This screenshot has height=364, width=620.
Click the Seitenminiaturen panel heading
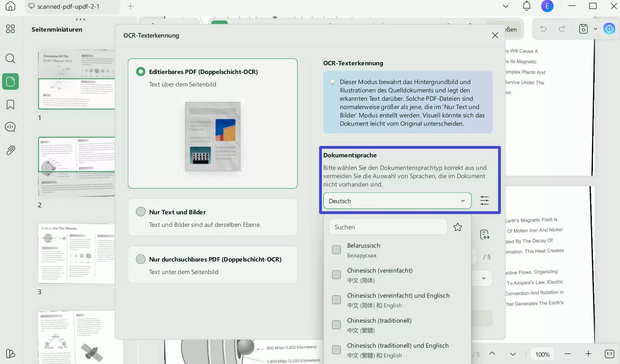(x=57, y=30)
